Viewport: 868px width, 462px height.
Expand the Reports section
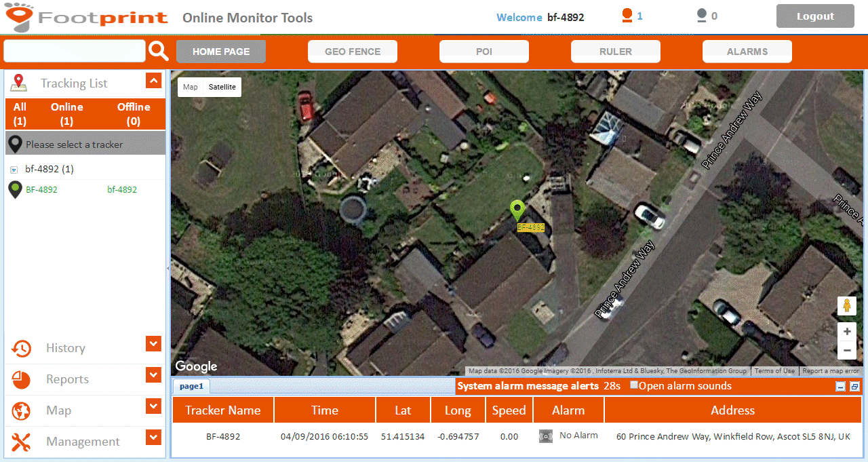click(153, 375)
